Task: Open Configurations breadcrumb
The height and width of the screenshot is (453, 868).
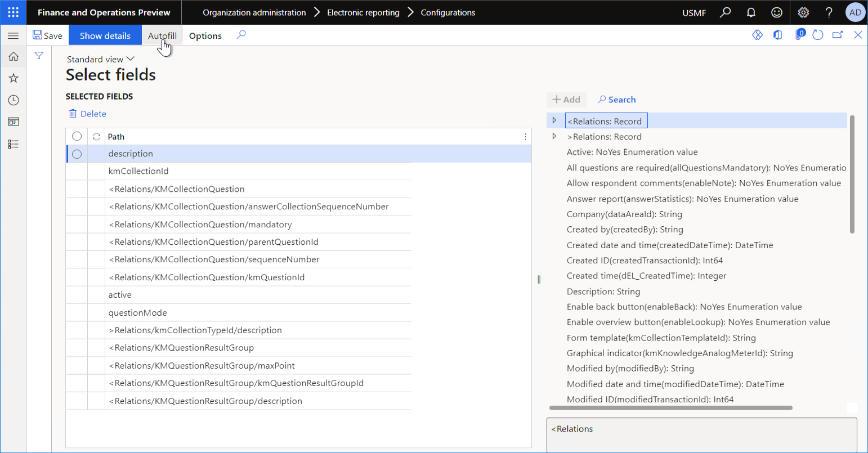Action: click(448, 12)
